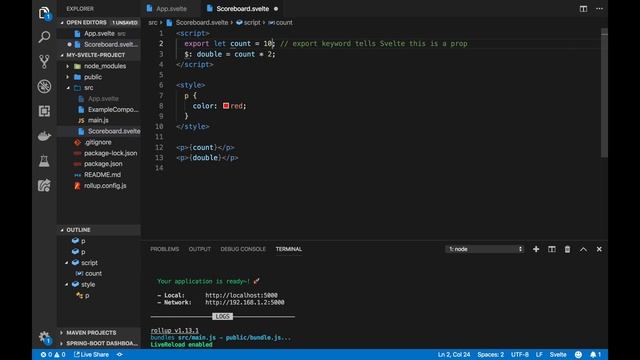The width and height of the screenshot is (640, 360).
Task: Open the editor More Actions menu
Action: (599, 9)
